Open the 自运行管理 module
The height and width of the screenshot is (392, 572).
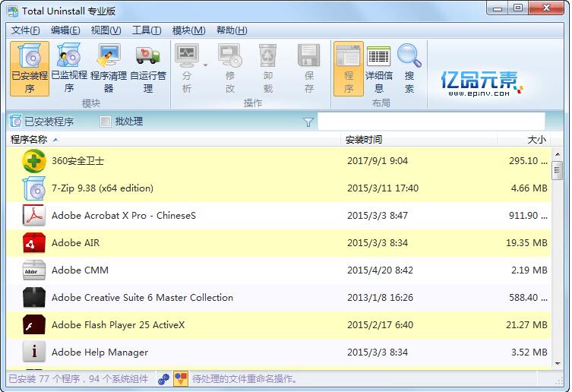pos(148,68)
